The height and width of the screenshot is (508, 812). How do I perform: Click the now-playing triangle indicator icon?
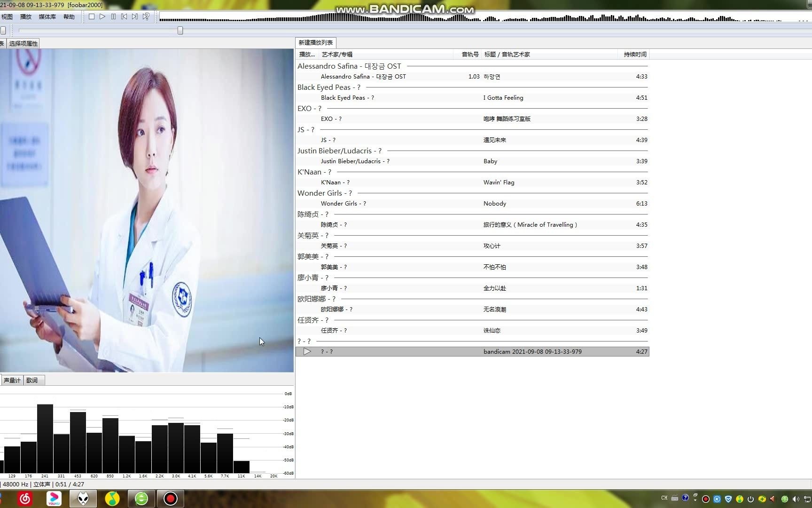click(307, 352)
